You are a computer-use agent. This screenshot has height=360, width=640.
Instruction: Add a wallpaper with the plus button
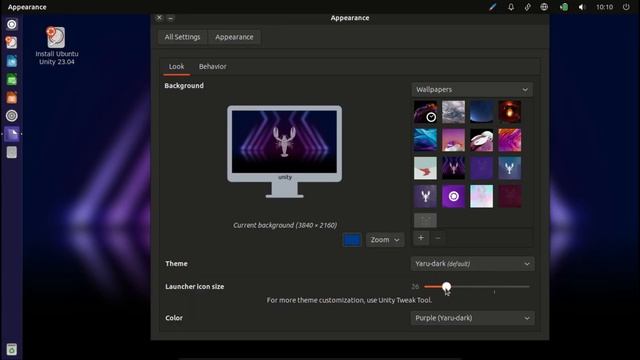[421, 238]
